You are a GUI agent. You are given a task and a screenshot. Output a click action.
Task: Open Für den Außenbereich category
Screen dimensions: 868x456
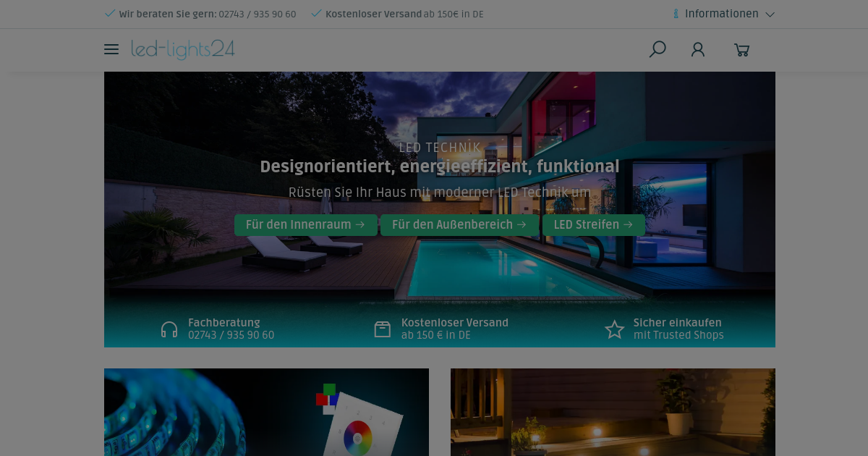click(459, 225)
